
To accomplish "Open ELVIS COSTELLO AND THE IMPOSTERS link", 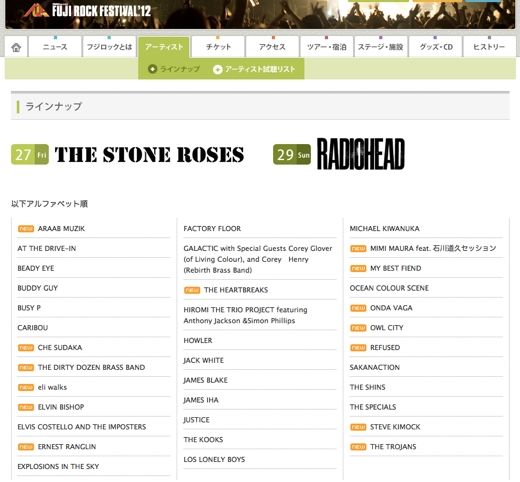I will (x=82, y=427).
